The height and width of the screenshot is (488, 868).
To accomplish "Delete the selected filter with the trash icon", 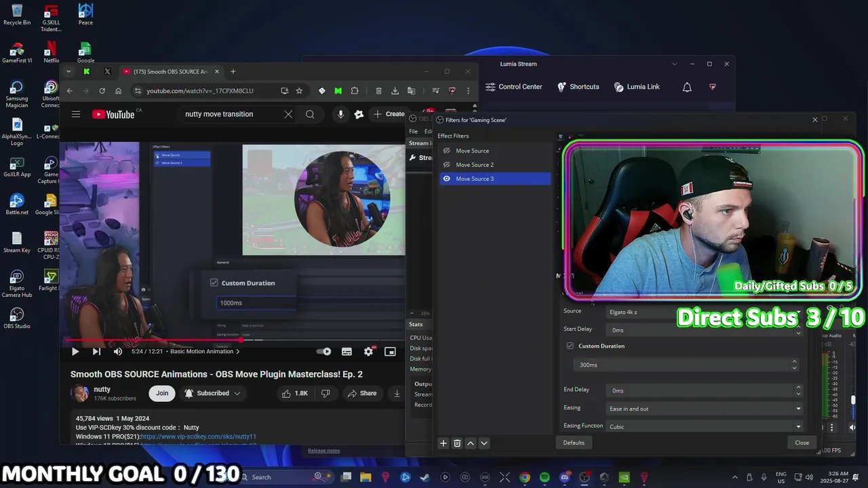I will tap(457, 443).
